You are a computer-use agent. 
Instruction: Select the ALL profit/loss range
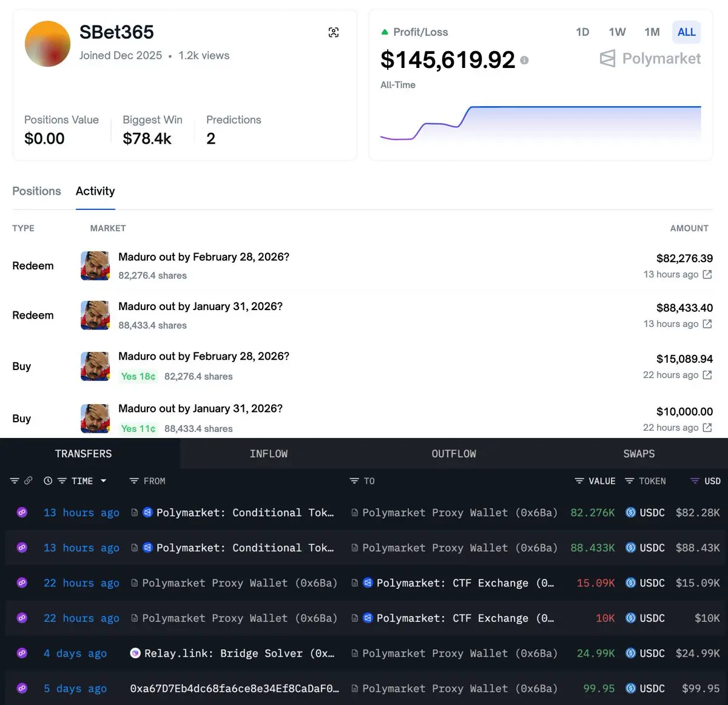pos(686,32)
